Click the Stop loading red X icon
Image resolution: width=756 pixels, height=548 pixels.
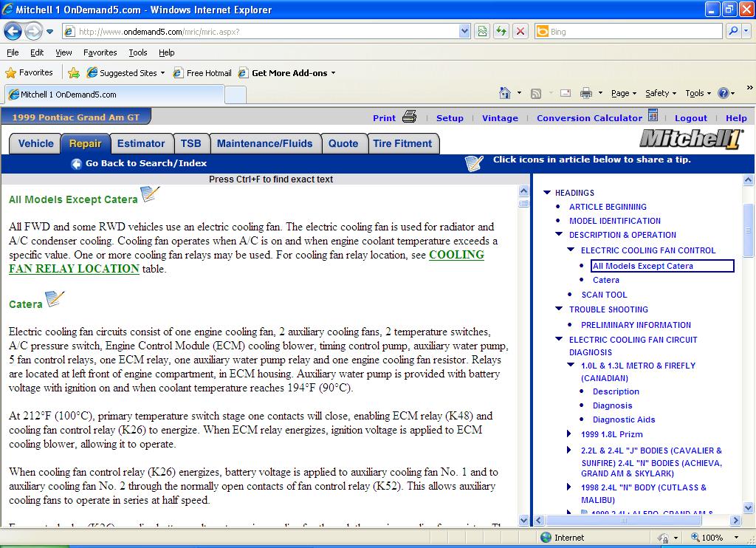pyautogui.click(x=520, y=31)
